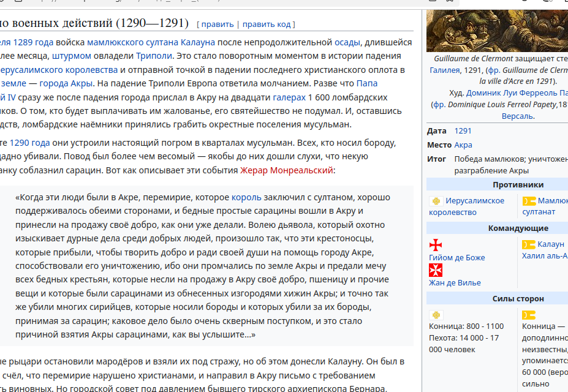
Task: Open the 'Жерар Монреальский' red link
Action: pos(286,170)
